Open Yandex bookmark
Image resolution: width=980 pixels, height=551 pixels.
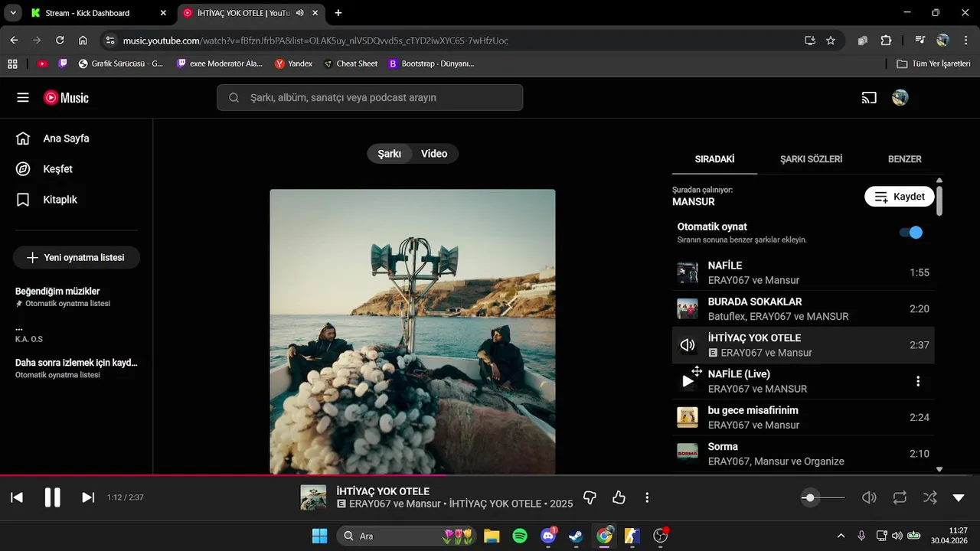tap(294, 64)
